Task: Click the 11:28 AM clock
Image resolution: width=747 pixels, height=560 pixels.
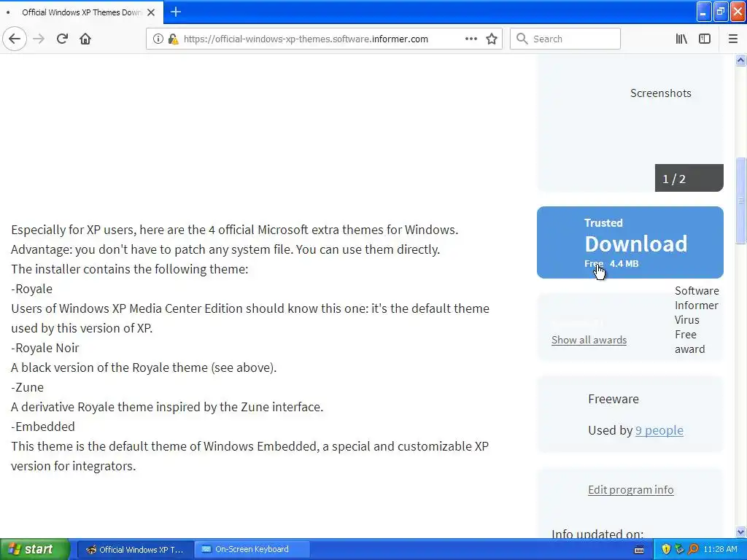Action: pyautogui.click(x=720, y=549)
